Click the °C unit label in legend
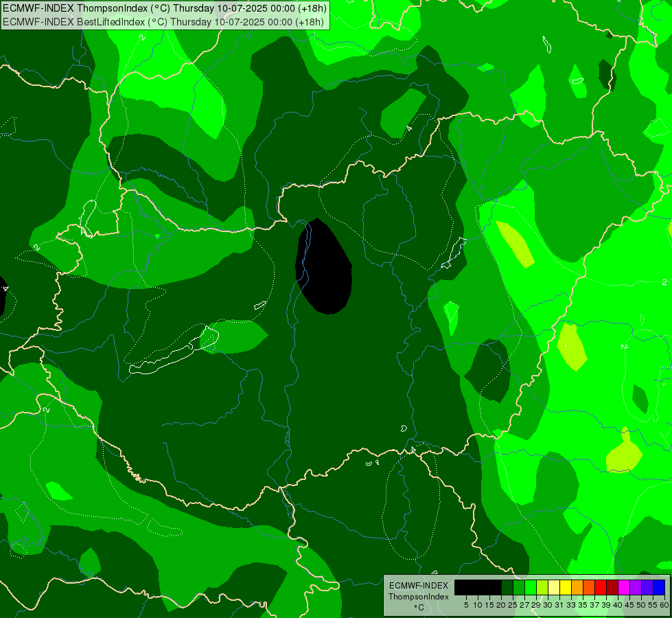 click(419, 608)
